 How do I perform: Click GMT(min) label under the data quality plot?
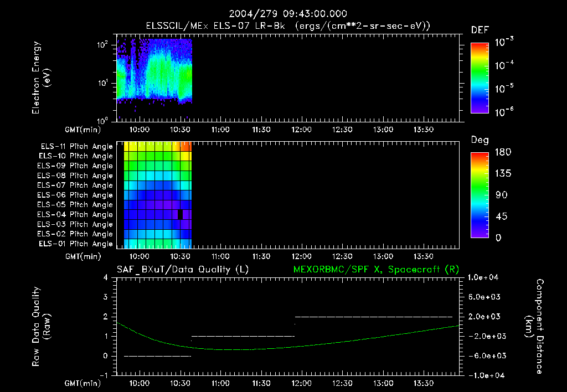click(x=83, y=383)
